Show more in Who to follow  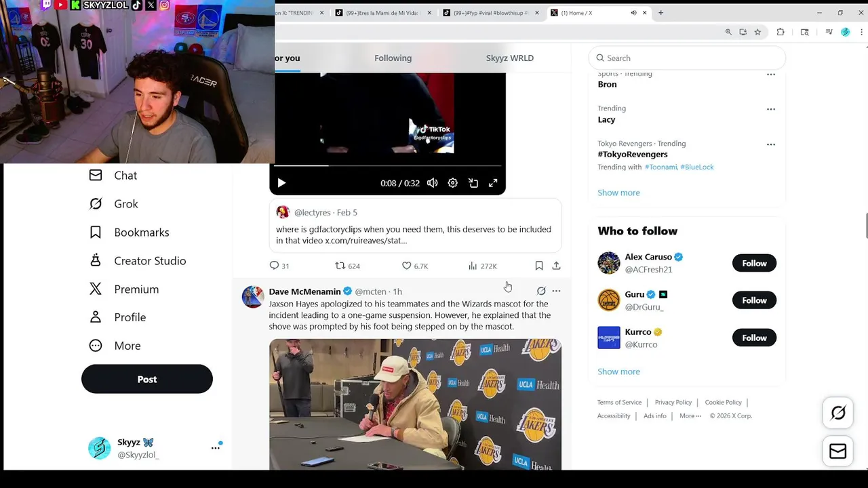tap(618, 371)
